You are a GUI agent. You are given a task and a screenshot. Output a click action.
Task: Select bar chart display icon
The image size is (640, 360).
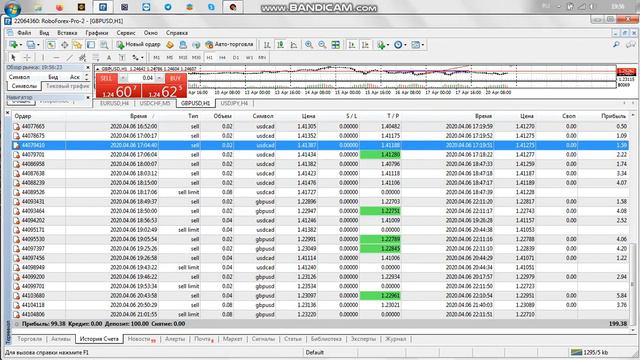(x=267, y=45)
